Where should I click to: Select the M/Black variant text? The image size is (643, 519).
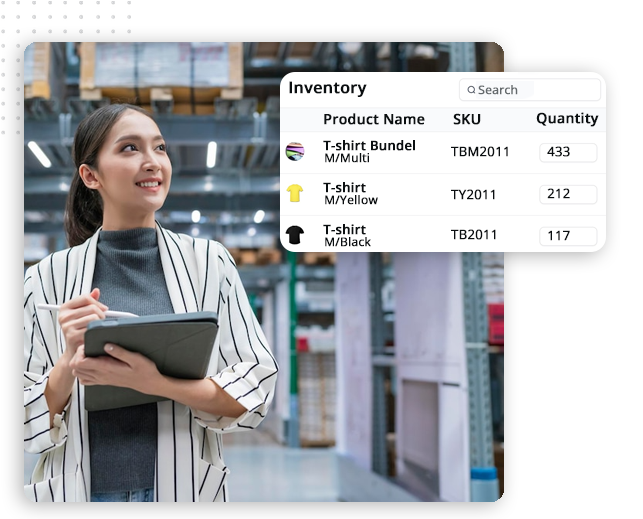pos(347,242)
